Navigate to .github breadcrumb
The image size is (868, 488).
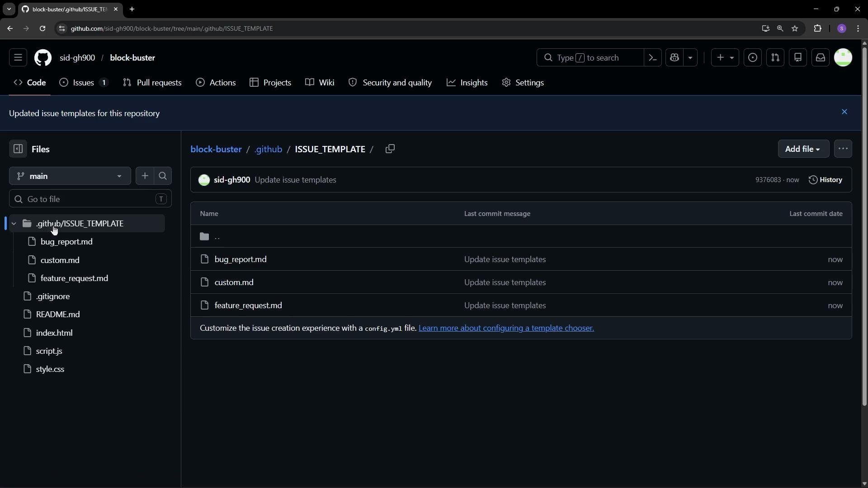268,149
